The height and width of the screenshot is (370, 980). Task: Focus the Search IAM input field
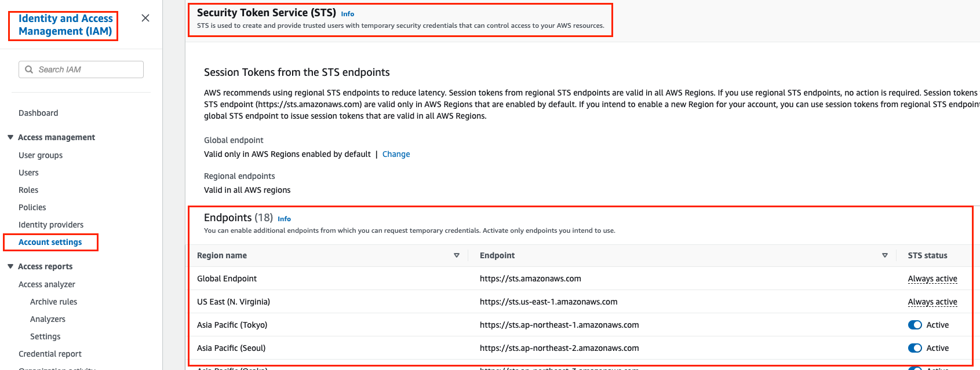click(81, 69)
